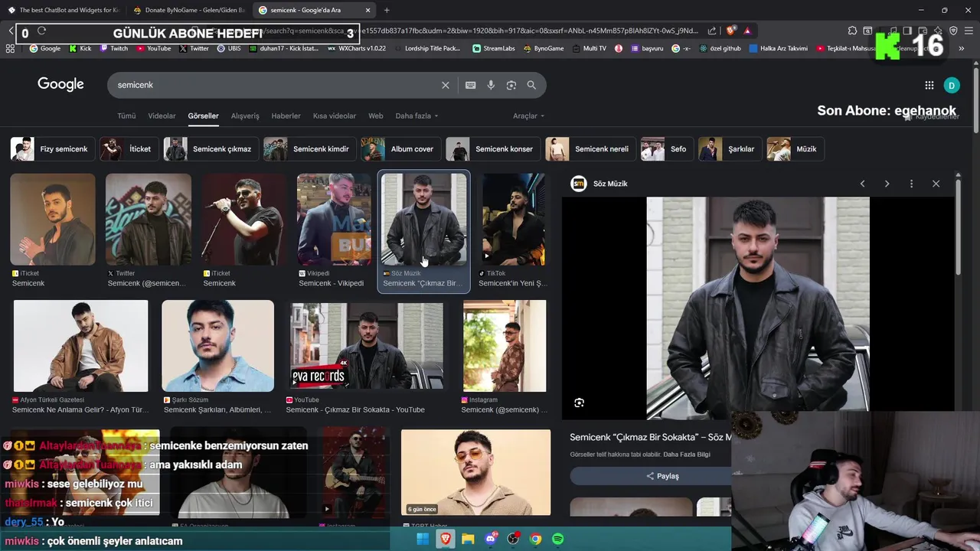Open Discord from the taskbar
This screenshot has width=980, height=551.
491,540
